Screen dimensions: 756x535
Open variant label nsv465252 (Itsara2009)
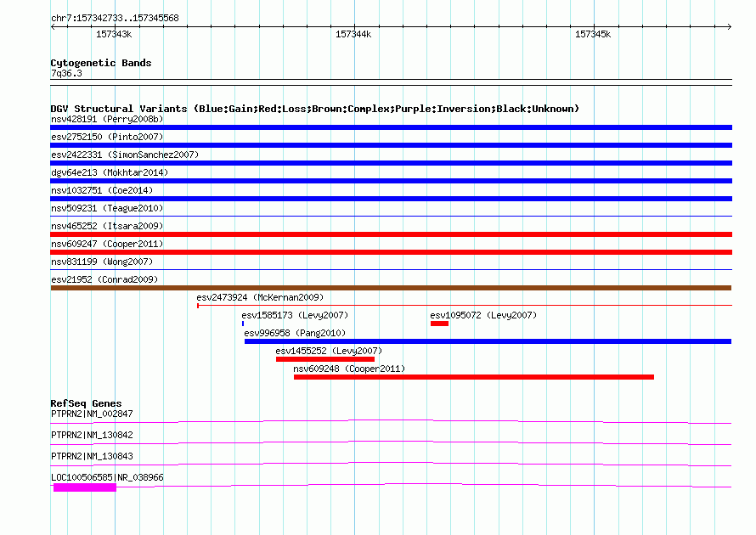coord(107,226)
